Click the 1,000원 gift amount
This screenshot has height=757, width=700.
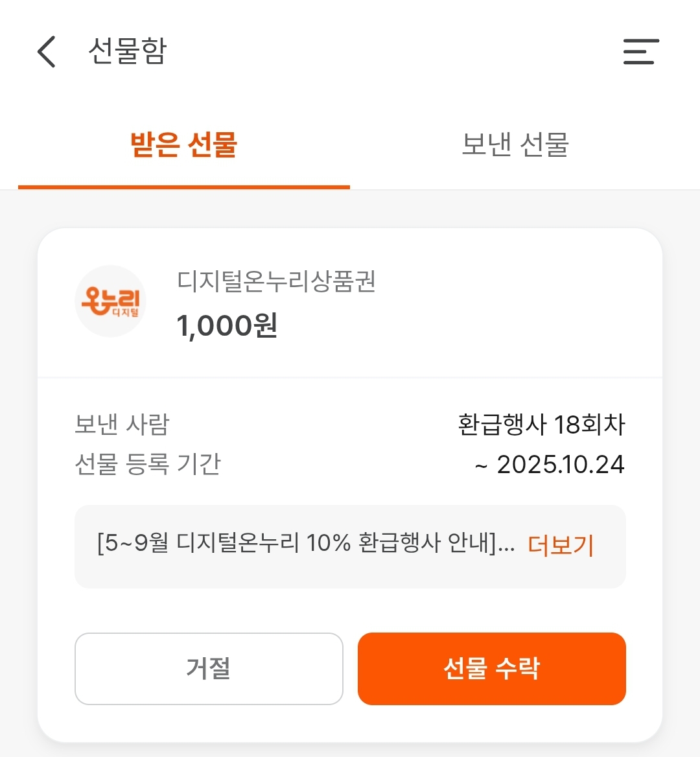click(227, 325)
